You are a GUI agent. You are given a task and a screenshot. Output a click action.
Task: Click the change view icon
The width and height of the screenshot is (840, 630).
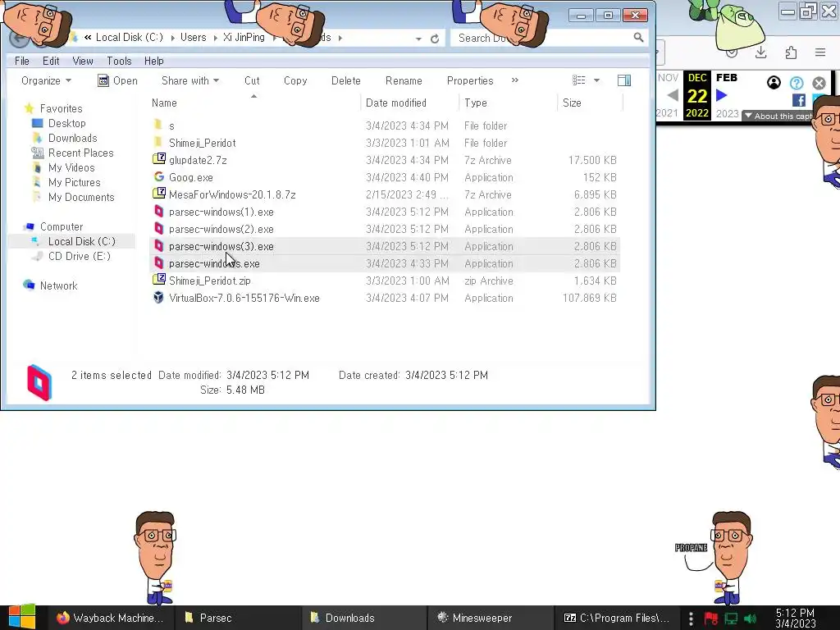tap(578, 80)
